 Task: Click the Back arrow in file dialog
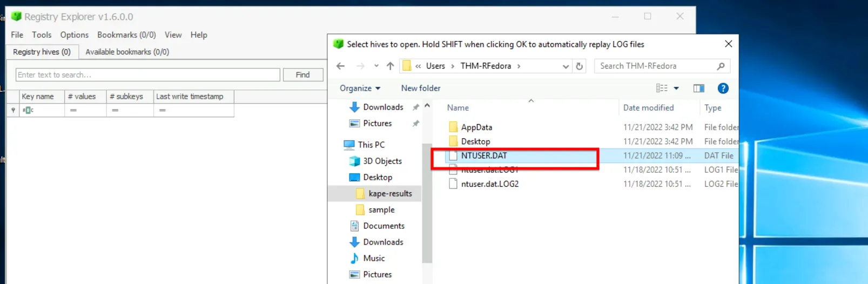tap(340, 66)
